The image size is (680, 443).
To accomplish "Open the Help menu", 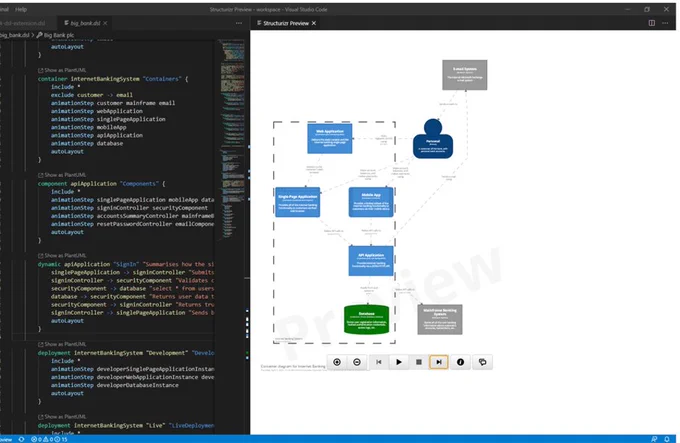I will [x=21, y=9].
